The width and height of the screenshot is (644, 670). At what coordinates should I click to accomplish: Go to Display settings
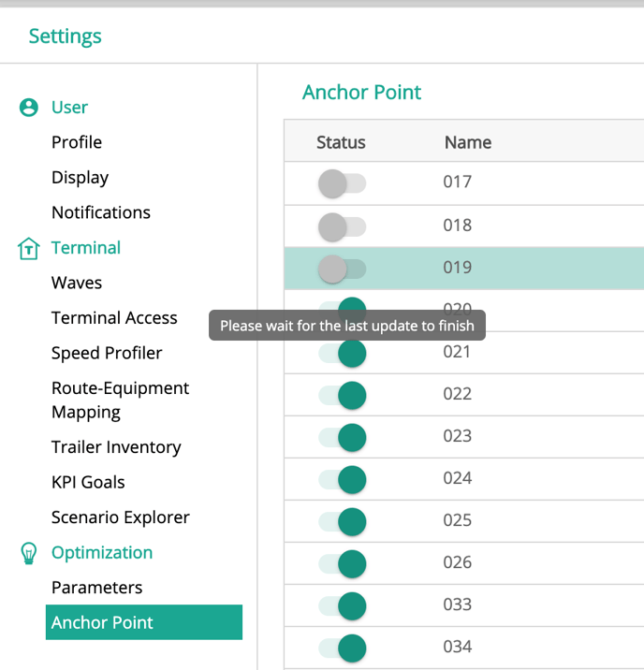coord(80,178)
